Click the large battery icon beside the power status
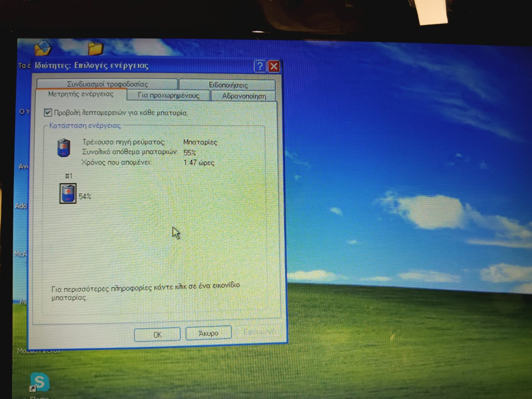 point(64,147)
